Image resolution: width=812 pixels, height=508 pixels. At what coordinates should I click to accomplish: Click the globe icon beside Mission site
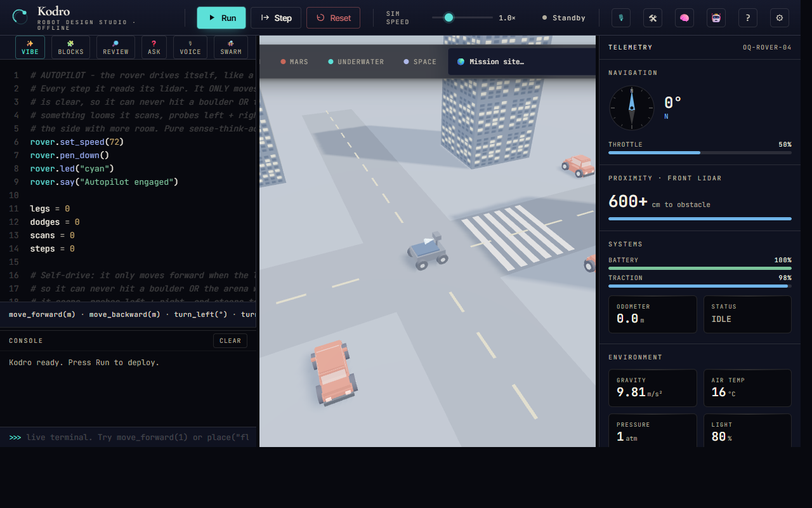coord(461,62)
